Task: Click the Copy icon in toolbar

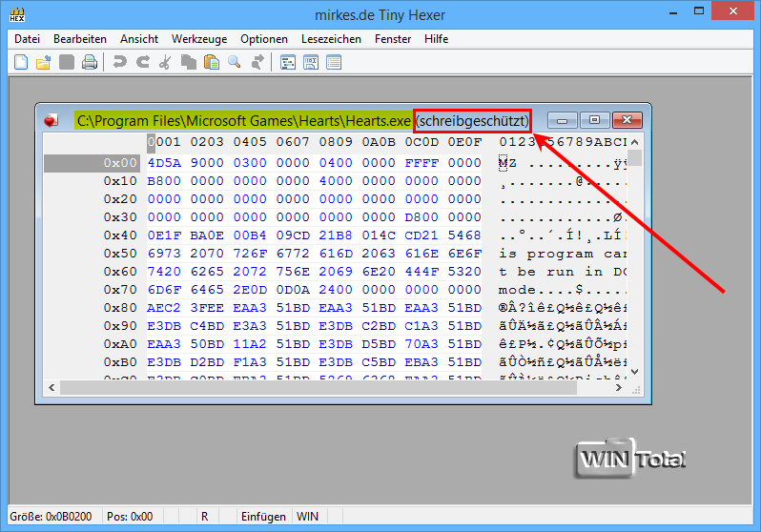Action: 188,63
